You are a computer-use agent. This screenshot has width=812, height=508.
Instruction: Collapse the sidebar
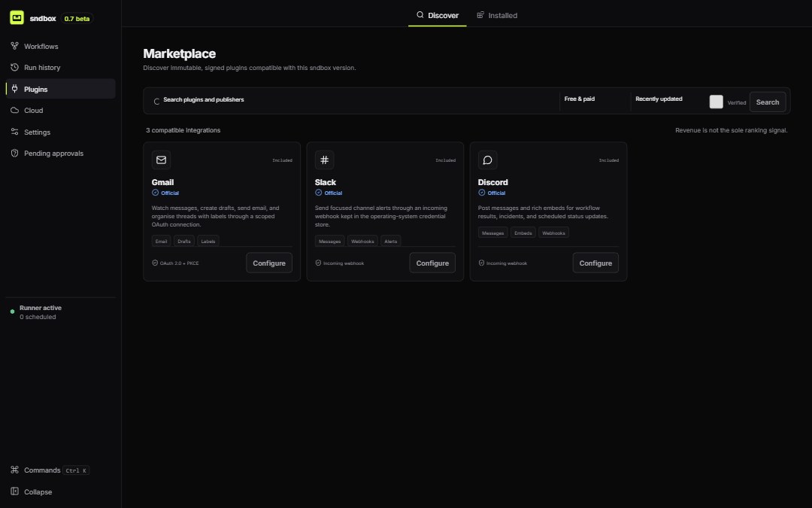[x=60, y=491]
